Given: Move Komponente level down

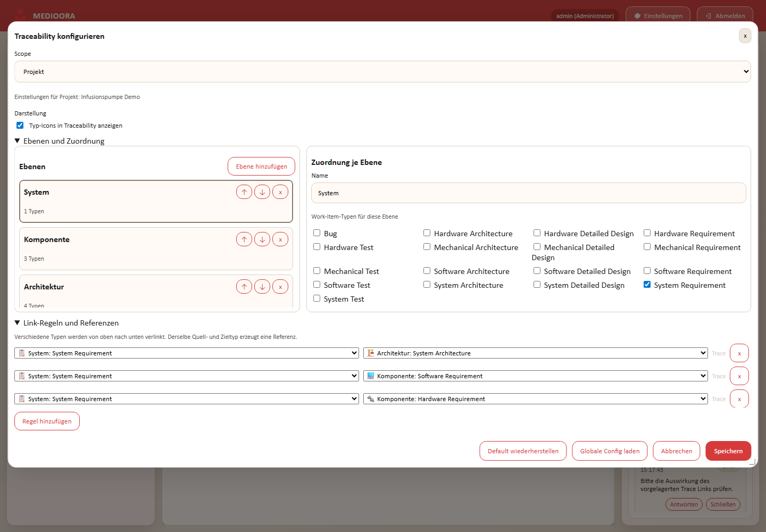Looking at the screenshot, I should click(x=262, y=239).
